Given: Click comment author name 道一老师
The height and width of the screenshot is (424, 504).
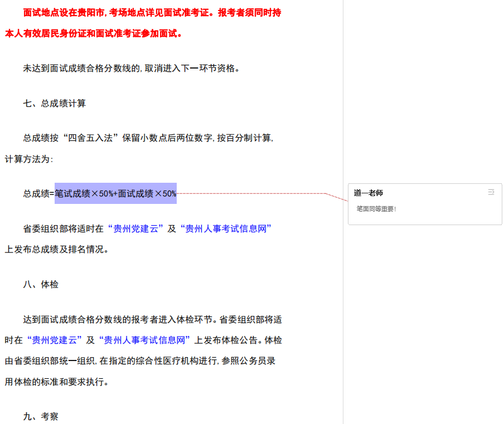Looking at the screenshot, I should 368,193.
